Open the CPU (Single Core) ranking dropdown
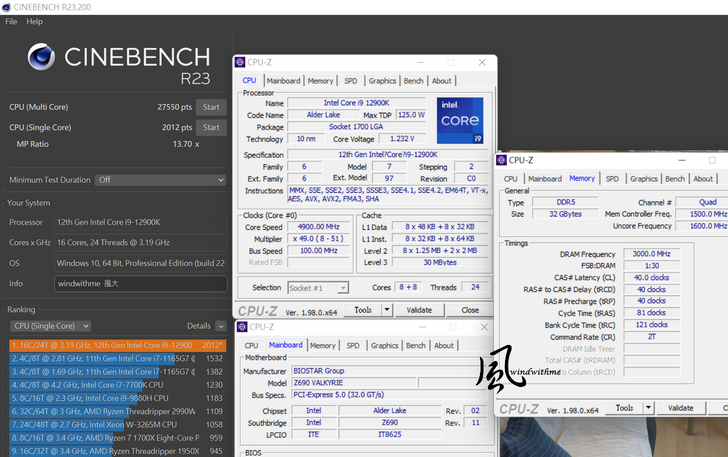Image resolution: width=728 pixels, height=457 pixels. point(50,326)
